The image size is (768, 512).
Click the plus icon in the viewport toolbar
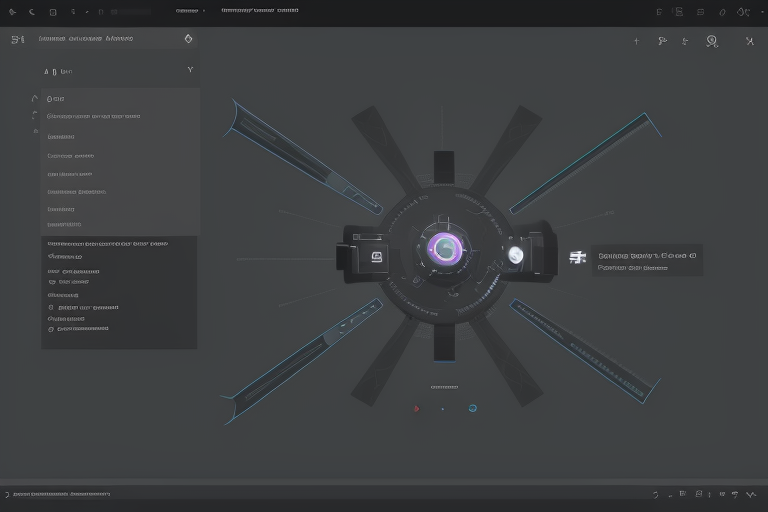pyautogui.click(x=637, y=42)
